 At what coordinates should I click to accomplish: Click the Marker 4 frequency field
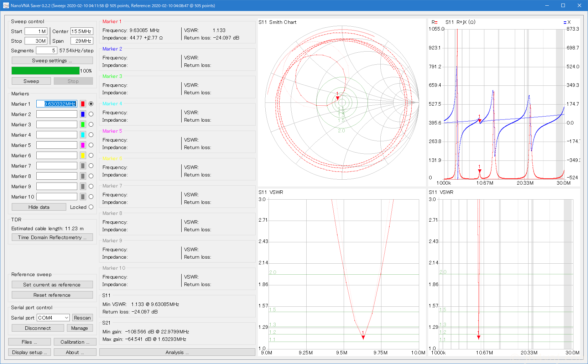pyautogui.click(x=57, y=135)
